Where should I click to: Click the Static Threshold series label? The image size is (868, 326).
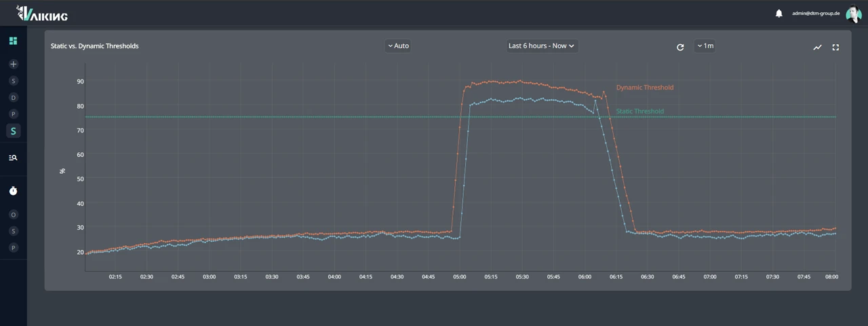coord(640,111)
